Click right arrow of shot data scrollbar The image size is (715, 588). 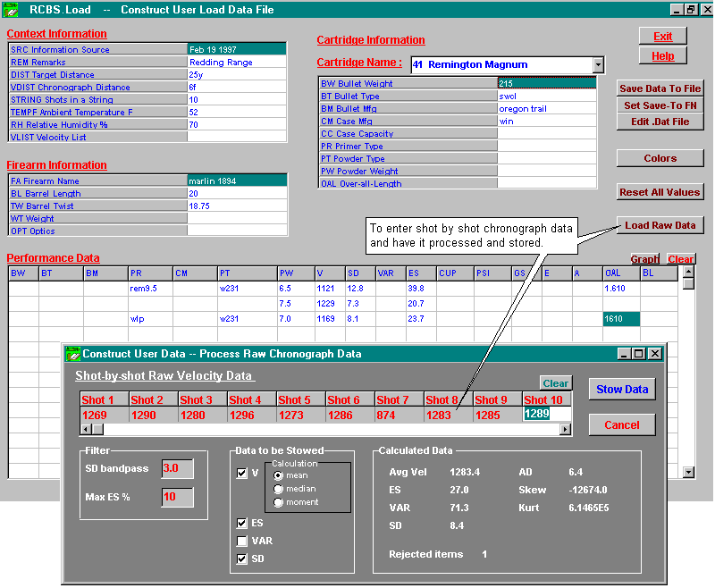pos(565,429)
